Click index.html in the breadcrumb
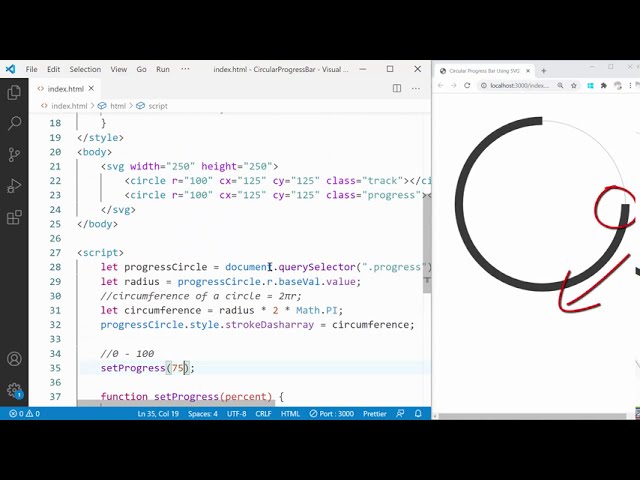 click(x=69, y=106)
